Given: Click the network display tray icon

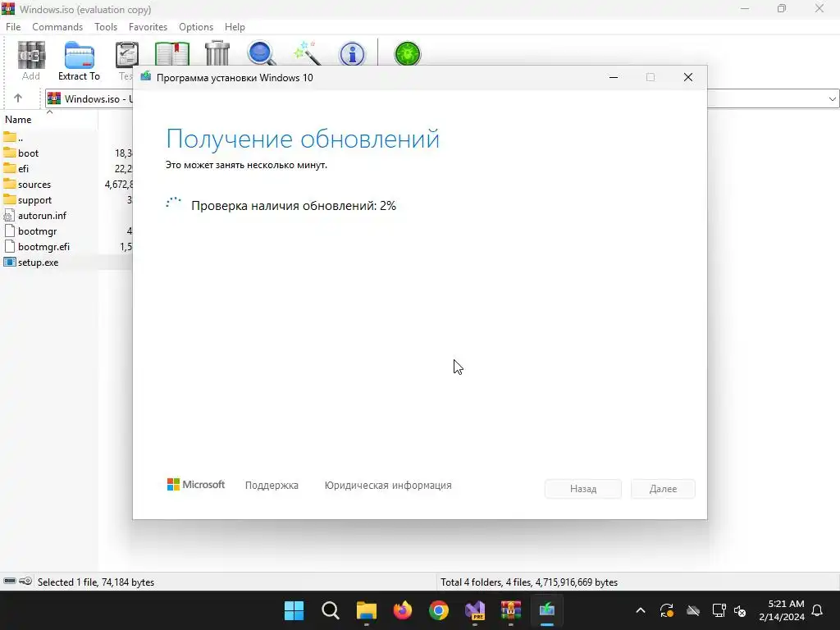Looking at the screenshot, I should click(719, 610).
